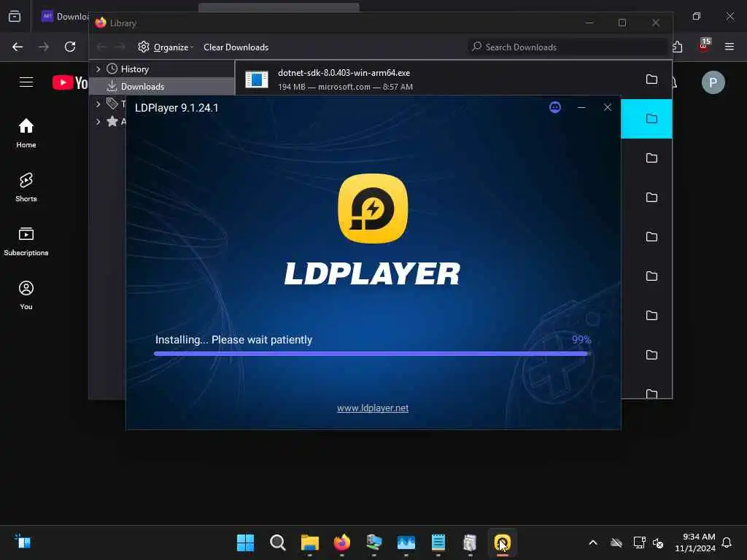Open Firefox tab overview icon

(15, 16)
